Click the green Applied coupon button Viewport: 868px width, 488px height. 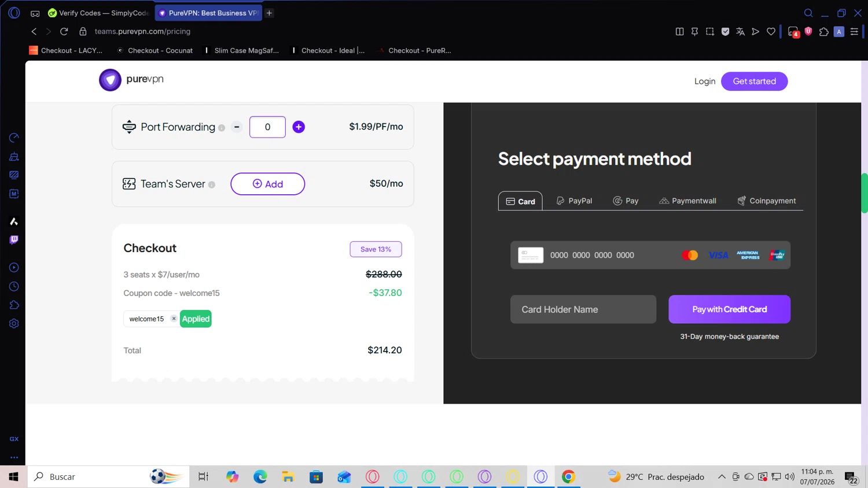click(x=196, y=319)
